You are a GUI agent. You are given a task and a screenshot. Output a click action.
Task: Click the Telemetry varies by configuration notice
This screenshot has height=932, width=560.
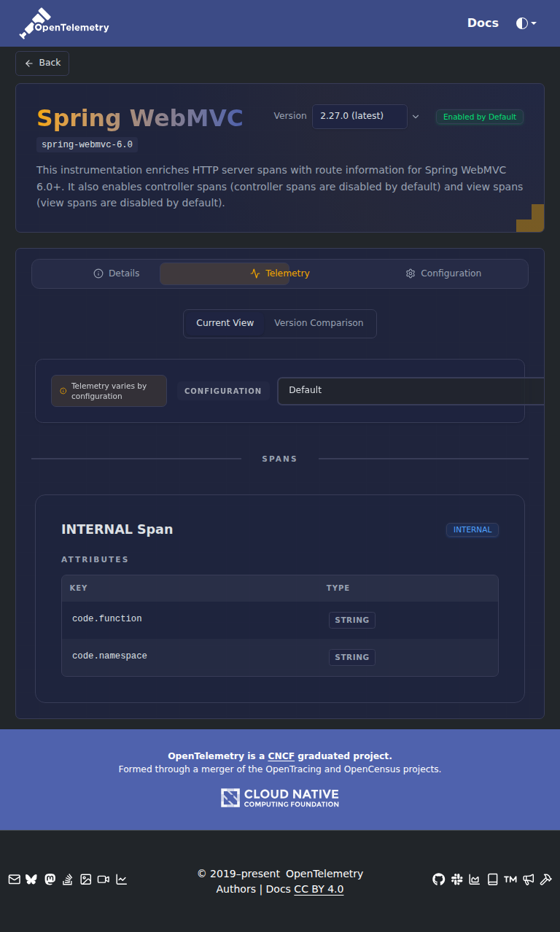[109, 391]
